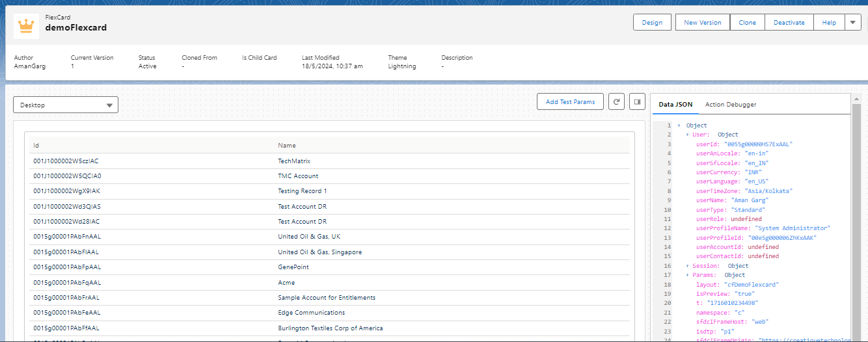Screen dimensions: 868x342
Task: Open the Desktop viewport dropdown
Action: (66, 105)
